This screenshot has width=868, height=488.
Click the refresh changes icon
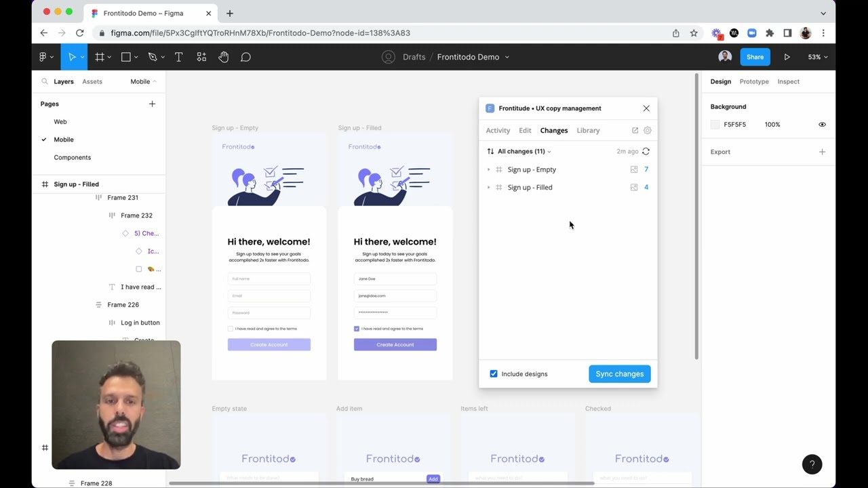click(646, 151)
